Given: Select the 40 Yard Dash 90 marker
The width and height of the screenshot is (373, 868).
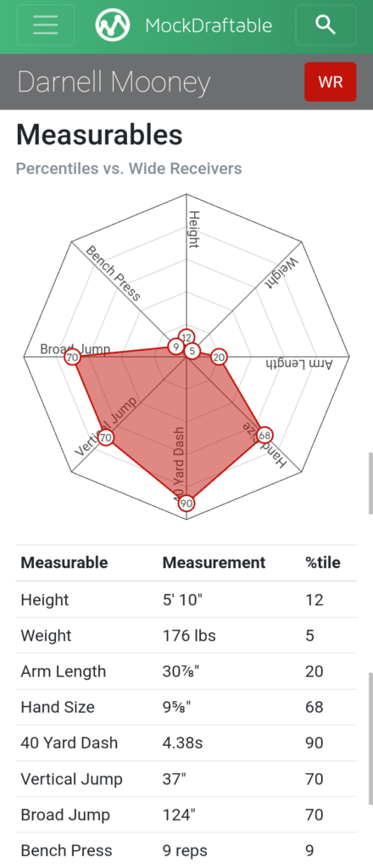Looking at the screenshot, I should [186, 504].
